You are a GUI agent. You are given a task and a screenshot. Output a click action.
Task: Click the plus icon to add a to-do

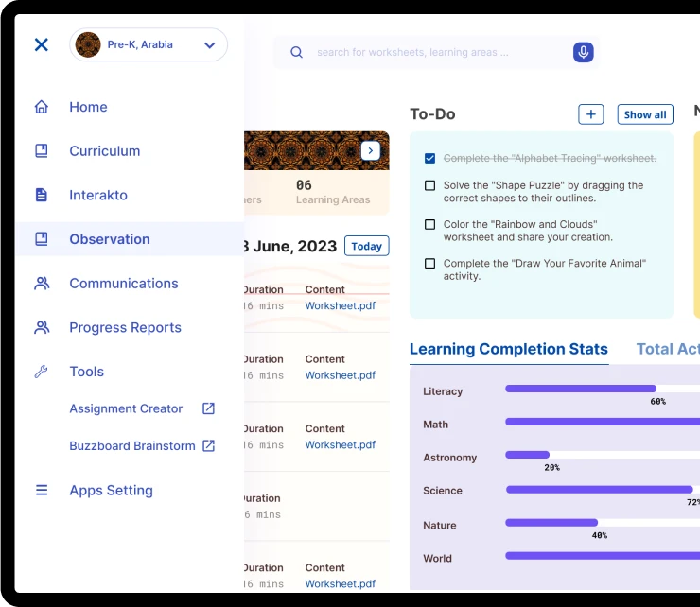click(x=590, y=114)
